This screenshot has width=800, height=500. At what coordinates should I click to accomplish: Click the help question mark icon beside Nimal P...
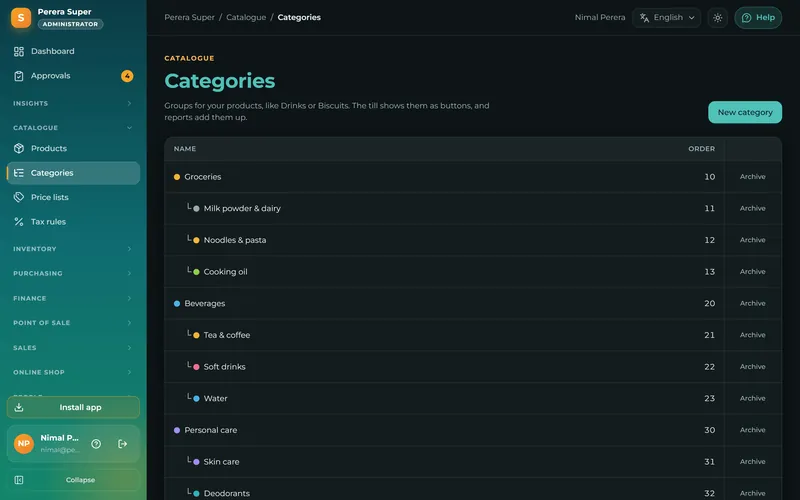pos(96,444)
